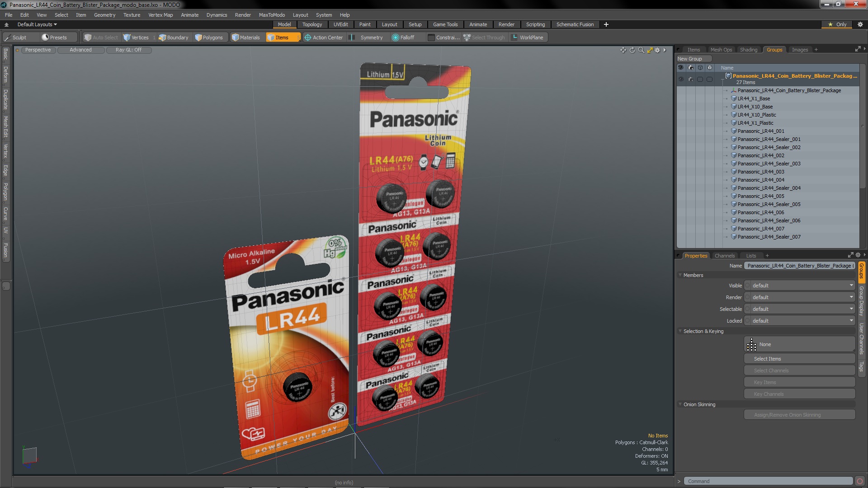The width and height of the screenshot is (868, 488).
Task: Select LR44_X1_Base item
Action: [x=754, y=99]
